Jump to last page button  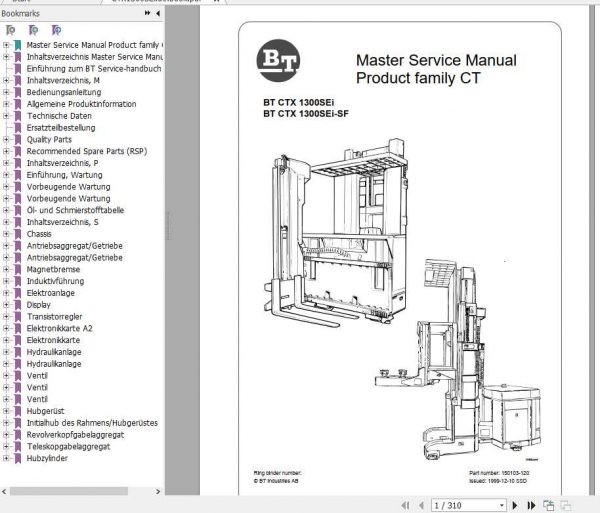click(x=531, y=505)
